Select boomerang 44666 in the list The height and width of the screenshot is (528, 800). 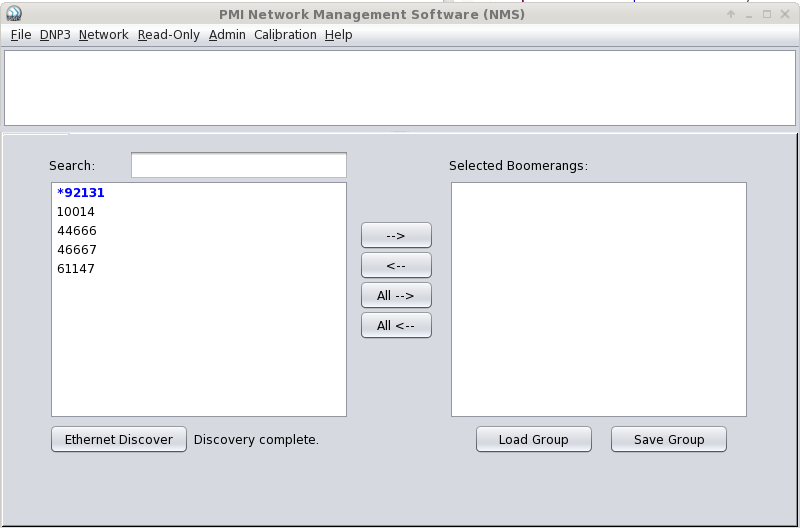point(199,231)
